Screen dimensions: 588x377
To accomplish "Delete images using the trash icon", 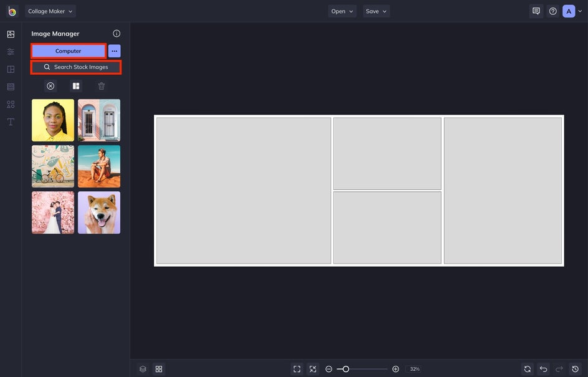I will pos(101,85).
